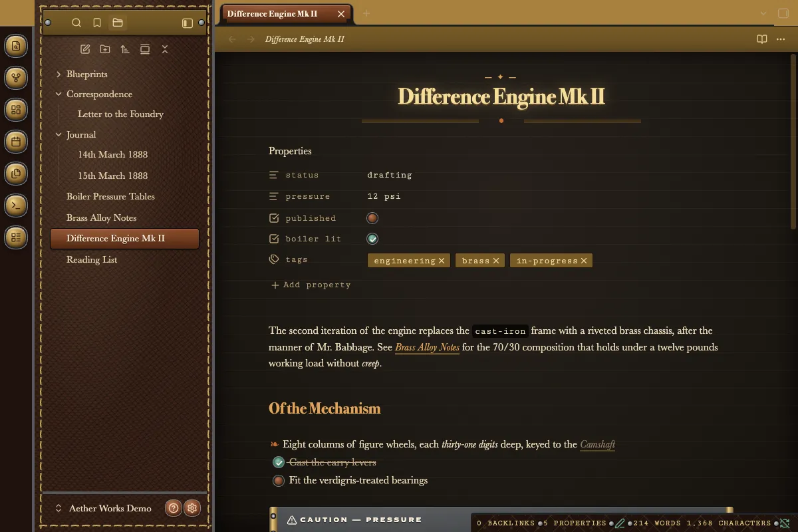Image resolution: width=798 pixels, height=532 pixels.
Task: Click 0 backlinks in the status bar
Action: tap(505, 523)
